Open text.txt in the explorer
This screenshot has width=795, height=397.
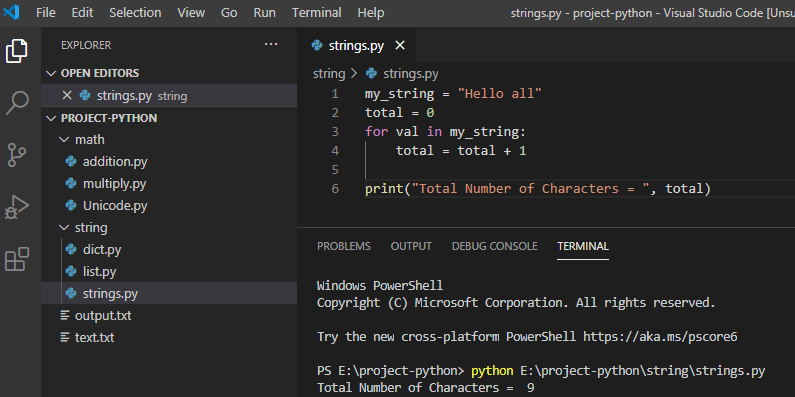click(x=94, y=337)
